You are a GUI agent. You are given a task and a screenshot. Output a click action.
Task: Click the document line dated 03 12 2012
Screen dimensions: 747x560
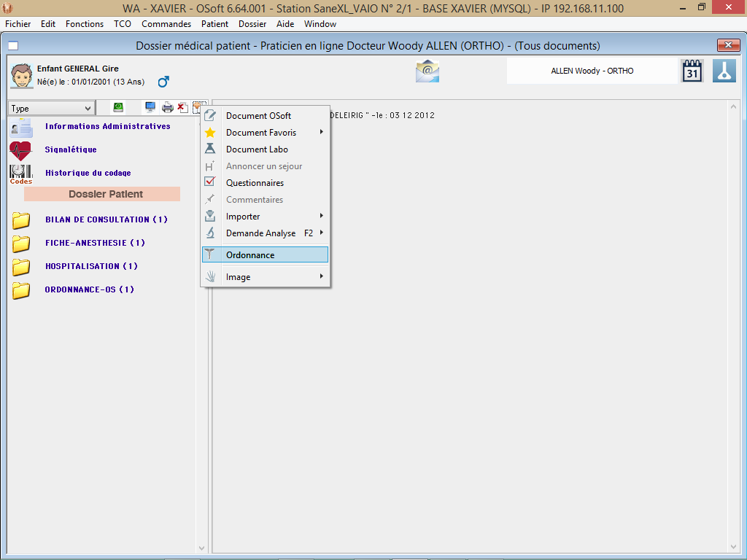382,115
